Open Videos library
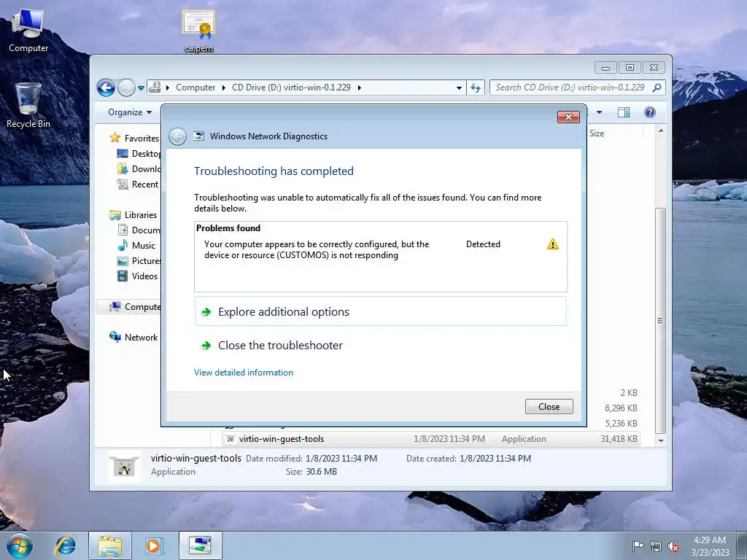 [x=138, y=276]
